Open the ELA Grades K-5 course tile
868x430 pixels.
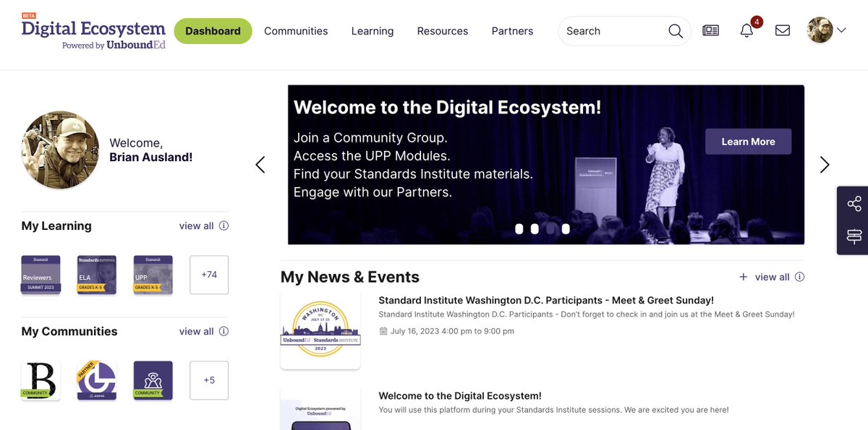[x=97, y=275]
